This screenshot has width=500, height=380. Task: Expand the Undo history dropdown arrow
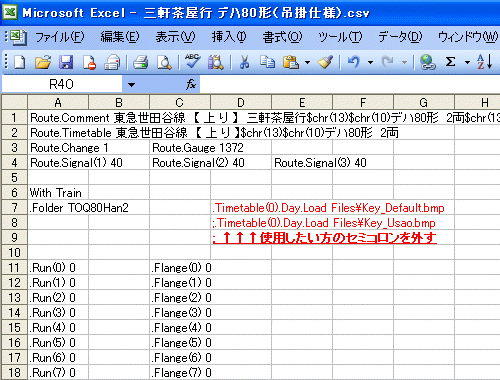[x=370, y=62]
